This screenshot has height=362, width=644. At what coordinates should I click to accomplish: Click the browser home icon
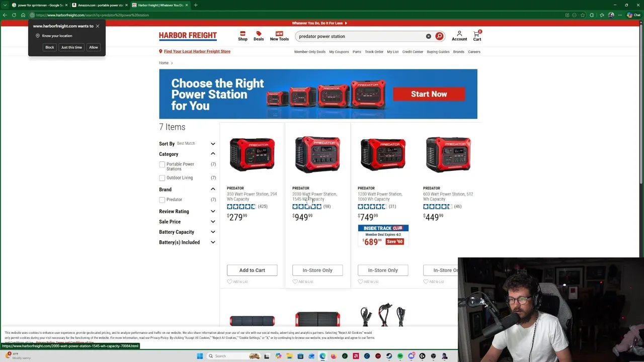click(23, 15)
